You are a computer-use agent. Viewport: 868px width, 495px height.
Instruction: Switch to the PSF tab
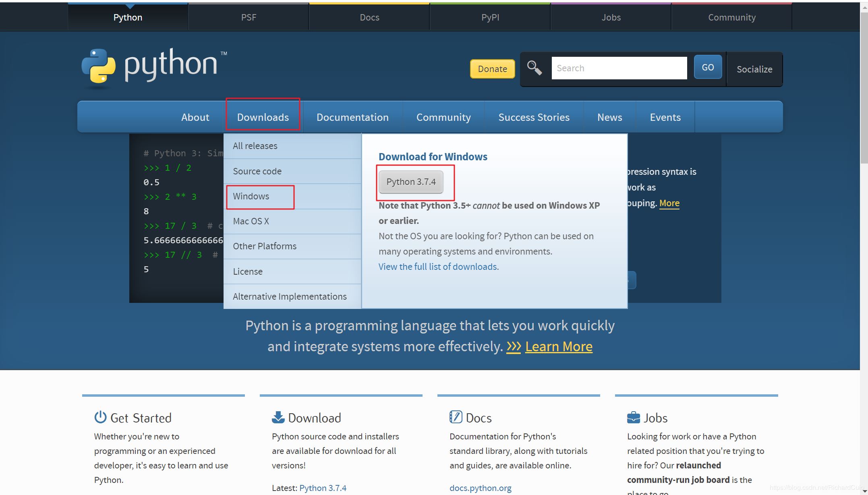(249, 17)
